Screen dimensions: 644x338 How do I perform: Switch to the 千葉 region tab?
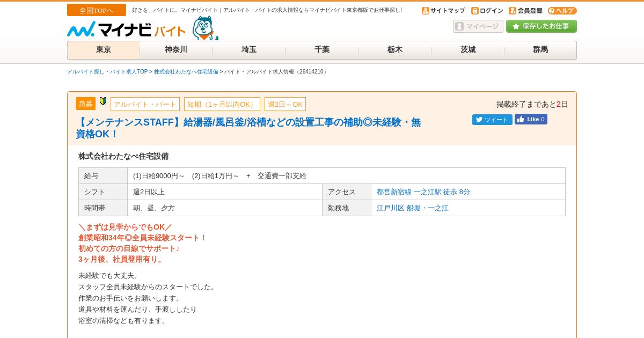point(322,50)
